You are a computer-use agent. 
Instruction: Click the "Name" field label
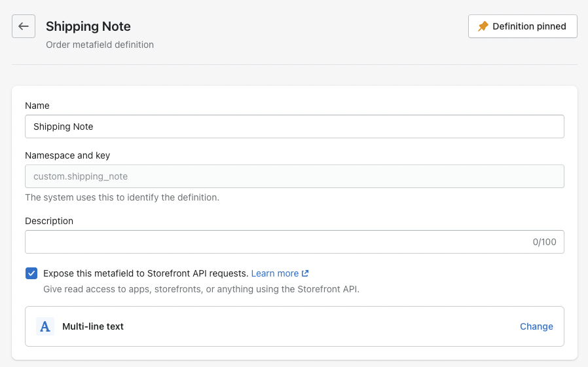tap(37, 106)
